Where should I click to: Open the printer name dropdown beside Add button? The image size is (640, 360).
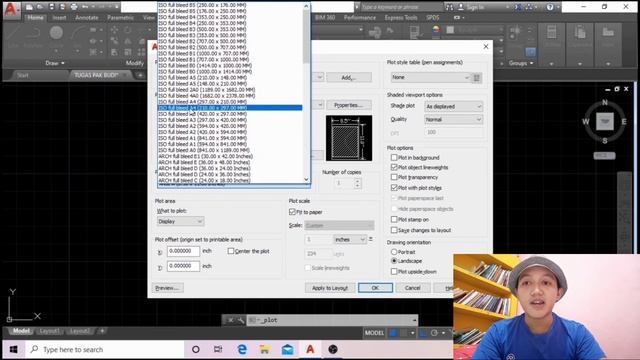click(320, 77)
